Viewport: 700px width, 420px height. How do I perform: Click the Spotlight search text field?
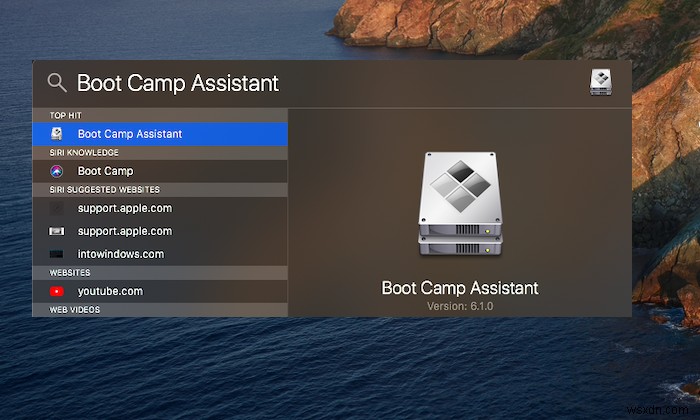coord(330,83)
